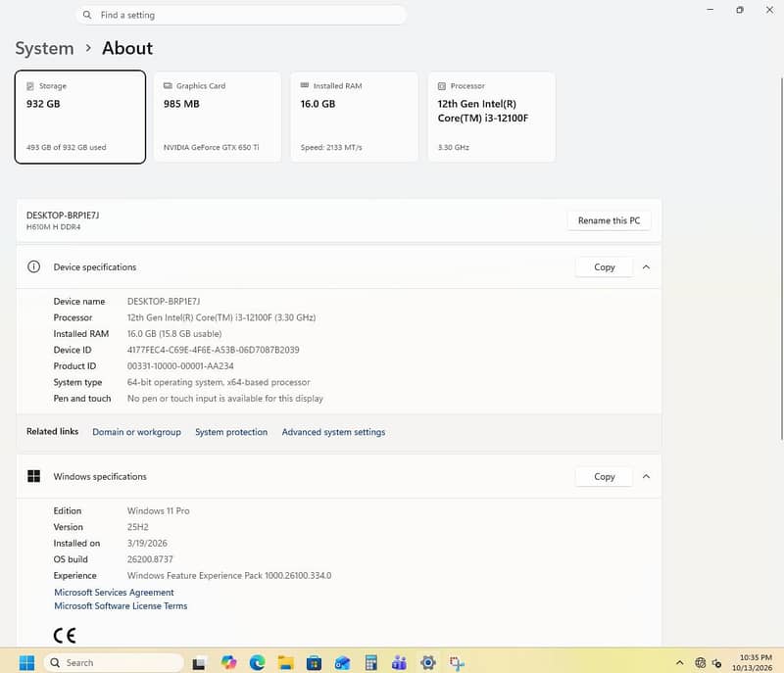Copy the Windows specifications
784x673 pixels.
(604, 477)
